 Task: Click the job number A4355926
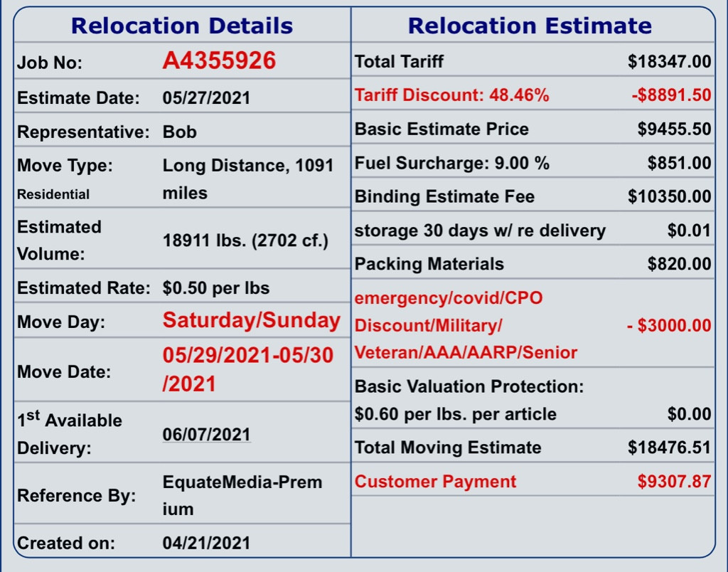pyautogui.click(x=219, y=61)
